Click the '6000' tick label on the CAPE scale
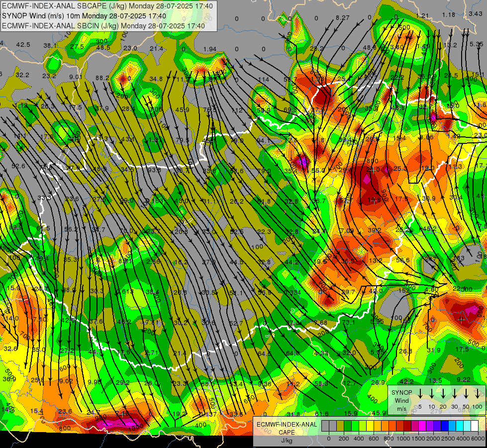The image size is (487, 448). tap(478, 439)
